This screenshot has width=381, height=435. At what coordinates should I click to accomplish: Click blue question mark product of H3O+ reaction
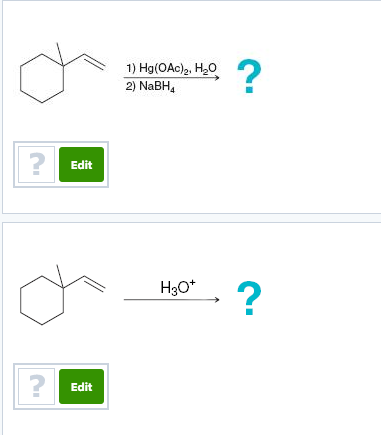click(x=249, y=298)
